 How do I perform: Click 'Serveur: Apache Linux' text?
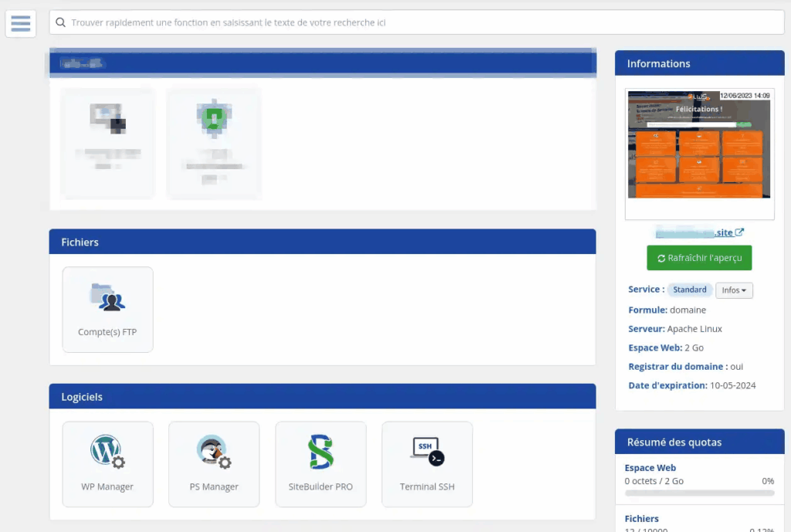tap(675, 329)
